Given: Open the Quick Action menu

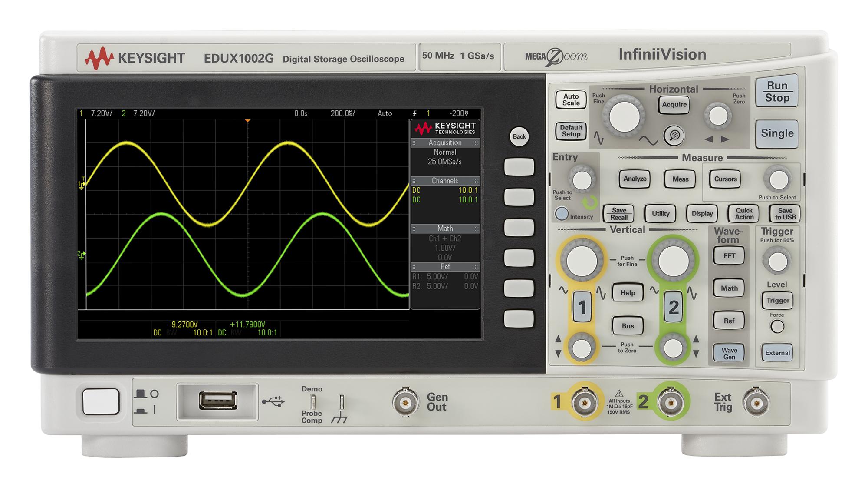Looking at the screenshot, I should click(x=743, y=214).
